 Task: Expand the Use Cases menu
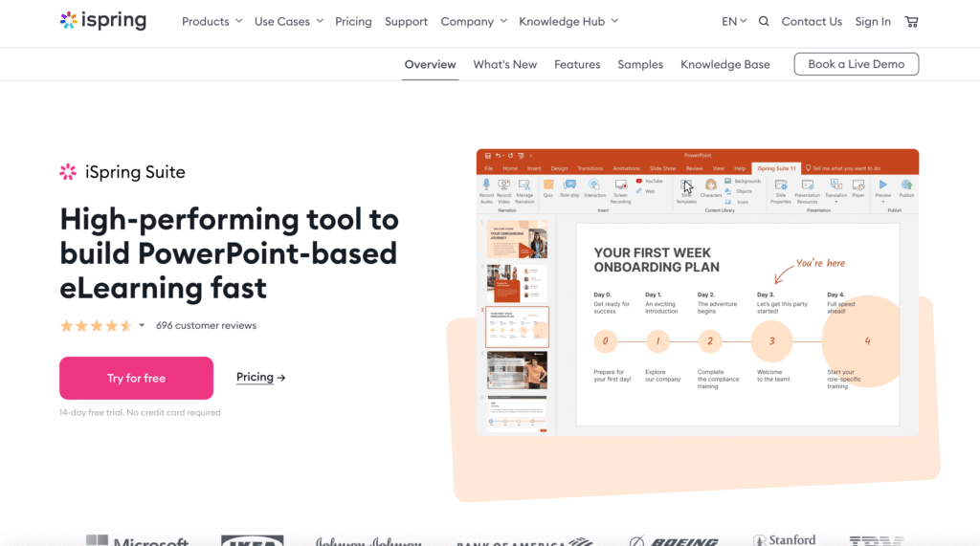(289, 21)
